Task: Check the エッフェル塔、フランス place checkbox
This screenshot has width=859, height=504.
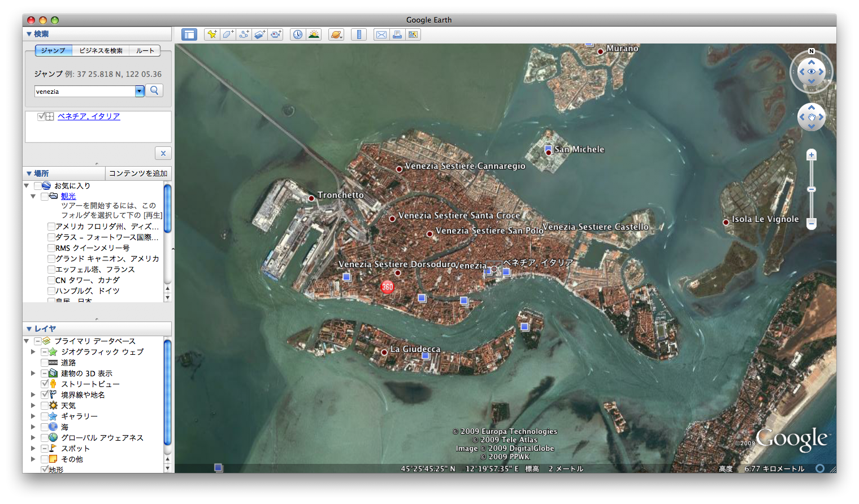Action: (51, 270)
